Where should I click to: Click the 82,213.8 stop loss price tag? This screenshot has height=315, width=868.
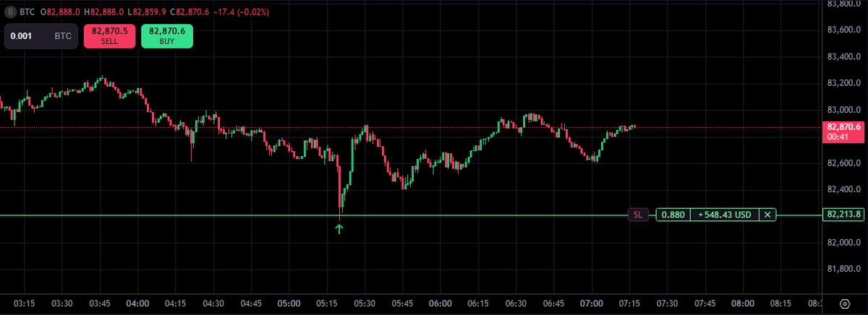point(843,215)
